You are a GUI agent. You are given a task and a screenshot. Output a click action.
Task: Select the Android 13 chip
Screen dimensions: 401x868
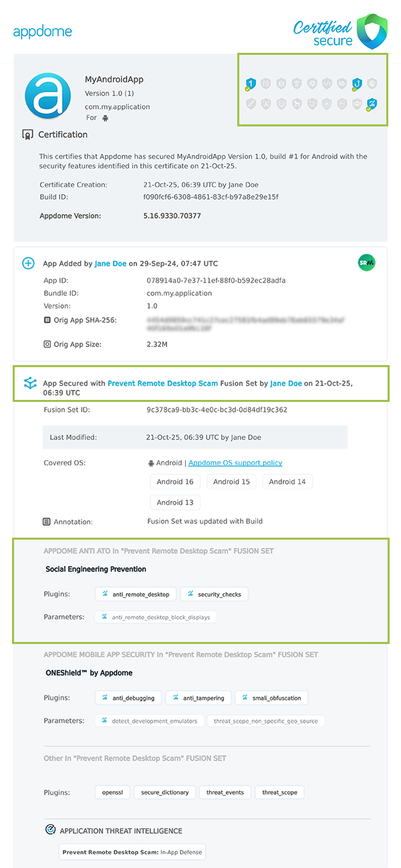[175, 502]
